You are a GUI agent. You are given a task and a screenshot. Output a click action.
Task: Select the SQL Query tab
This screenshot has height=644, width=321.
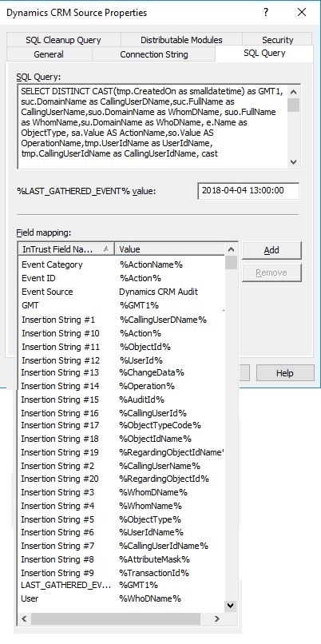click(264, 53)
